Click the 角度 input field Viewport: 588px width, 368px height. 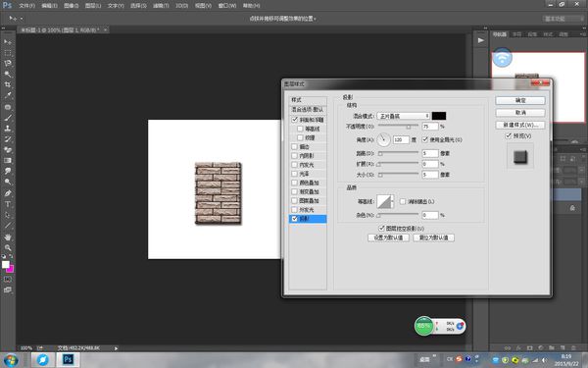(x=401, y=139)
